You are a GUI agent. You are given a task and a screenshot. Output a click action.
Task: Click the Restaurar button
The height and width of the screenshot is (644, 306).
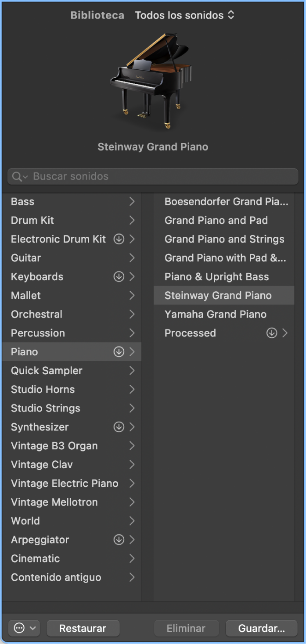point(83,628)
